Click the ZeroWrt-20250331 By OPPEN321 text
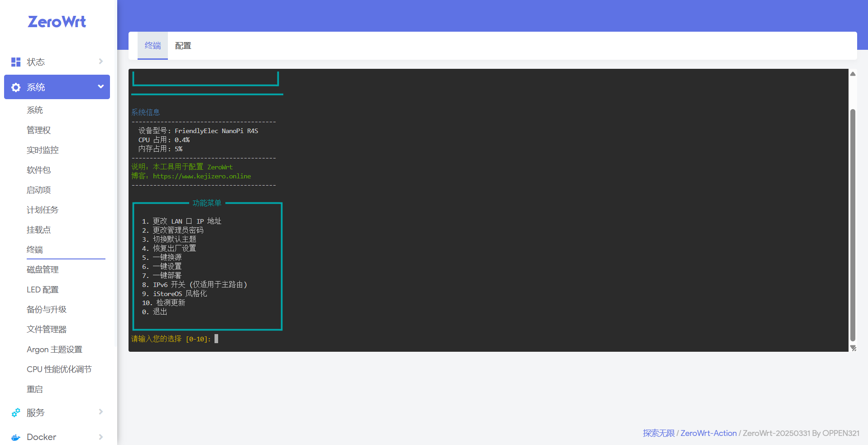Viewport: 868px width, 445px height. pyautogui.click(x=801, y=433)
